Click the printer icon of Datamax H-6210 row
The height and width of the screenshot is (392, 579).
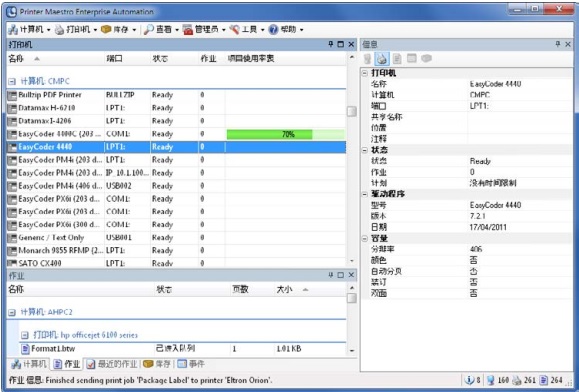point(12,108)
